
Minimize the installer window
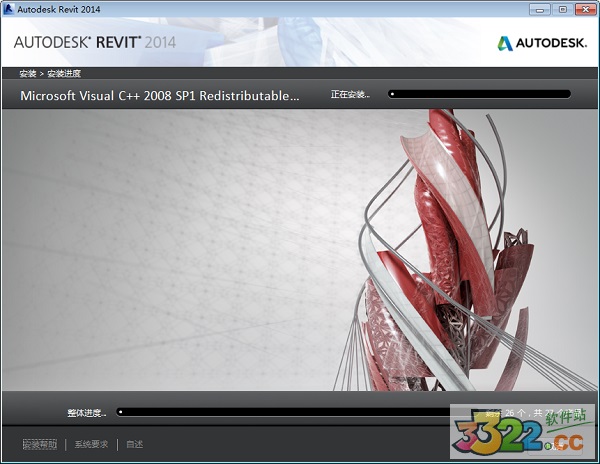click(x=540, y=9)
